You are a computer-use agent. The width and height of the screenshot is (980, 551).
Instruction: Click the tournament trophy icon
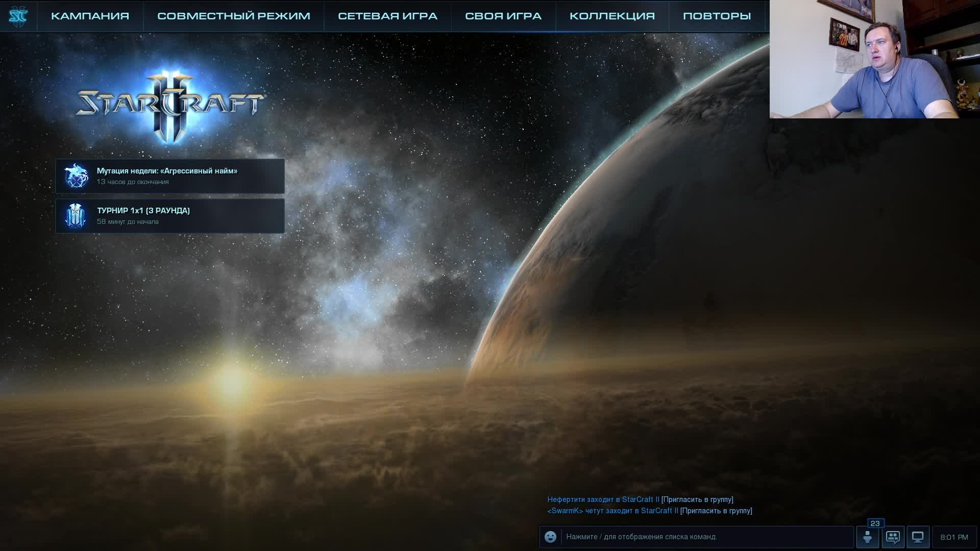click(x=76, y=216)
